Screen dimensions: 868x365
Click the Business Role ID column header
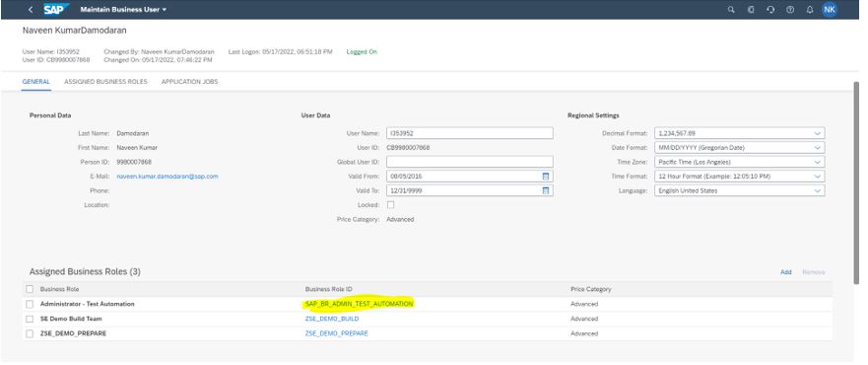328,289
